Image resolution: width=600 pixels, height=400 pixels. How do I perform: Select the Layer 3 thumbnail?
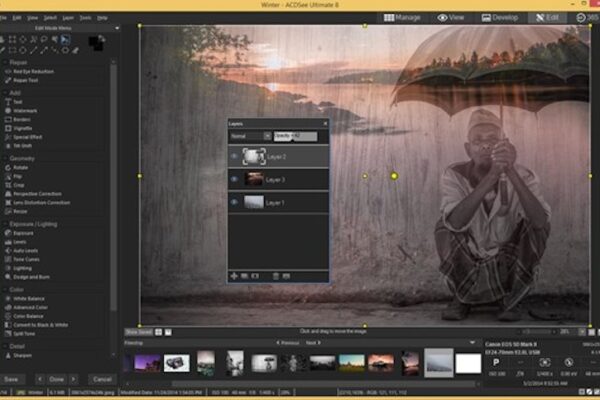tap(254, 179)
